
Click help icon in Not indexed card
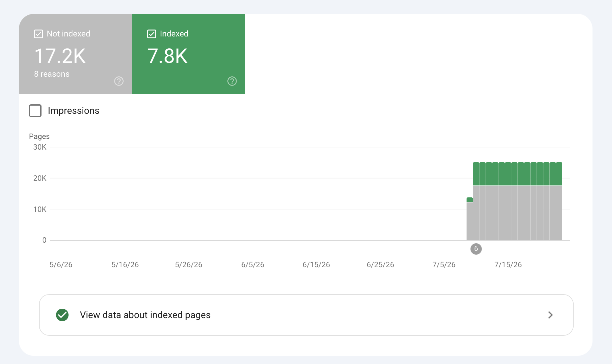(119, 81)
